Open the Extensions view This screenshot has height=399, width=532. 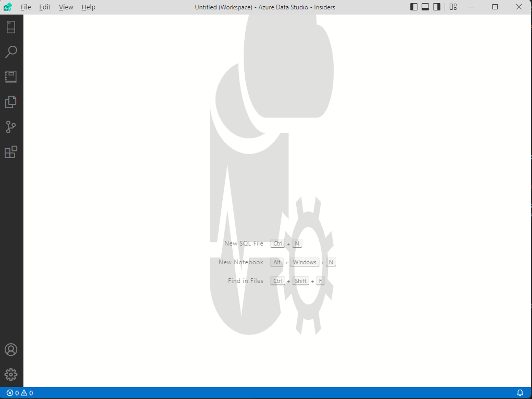coord(11,151)
